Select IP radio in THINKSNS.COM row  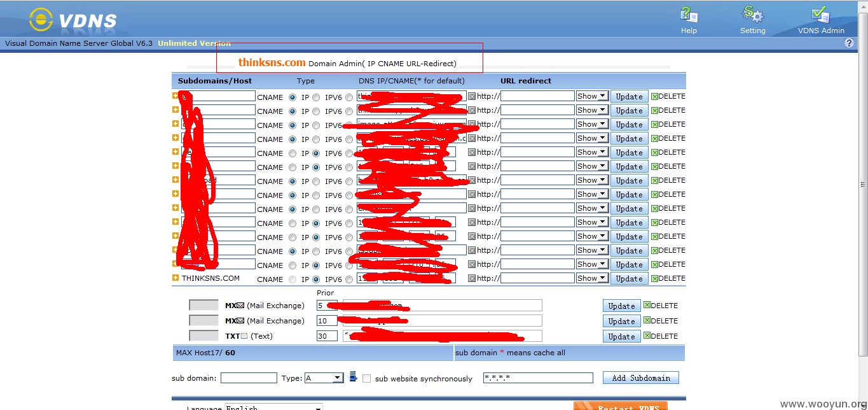pos(316,279)
